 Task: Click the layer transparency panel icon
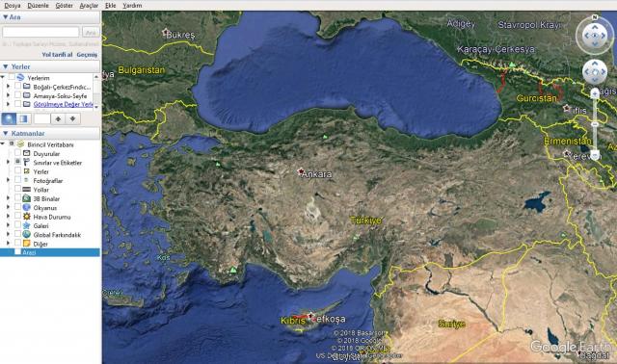(x=23, y=118)
